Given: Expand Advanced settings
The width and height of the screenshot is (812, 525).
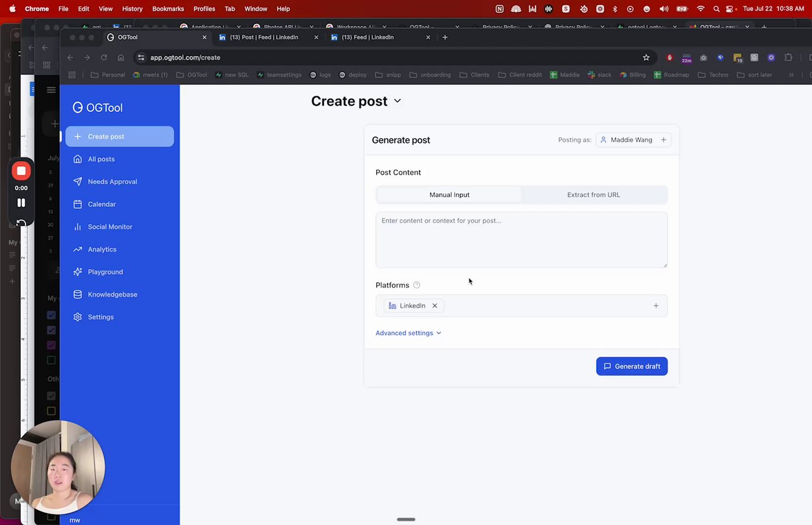Looking at the screenshot, I should [408, 333].
